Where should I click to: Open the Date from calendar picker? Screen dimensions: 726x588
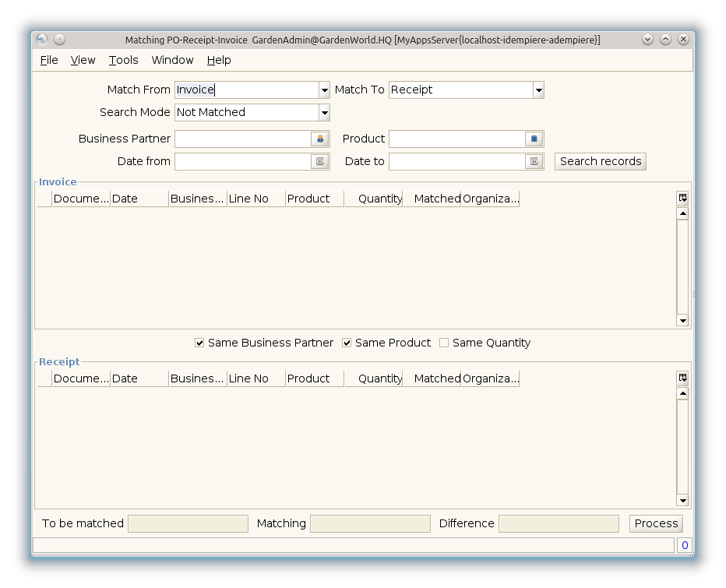pos(319,162)
